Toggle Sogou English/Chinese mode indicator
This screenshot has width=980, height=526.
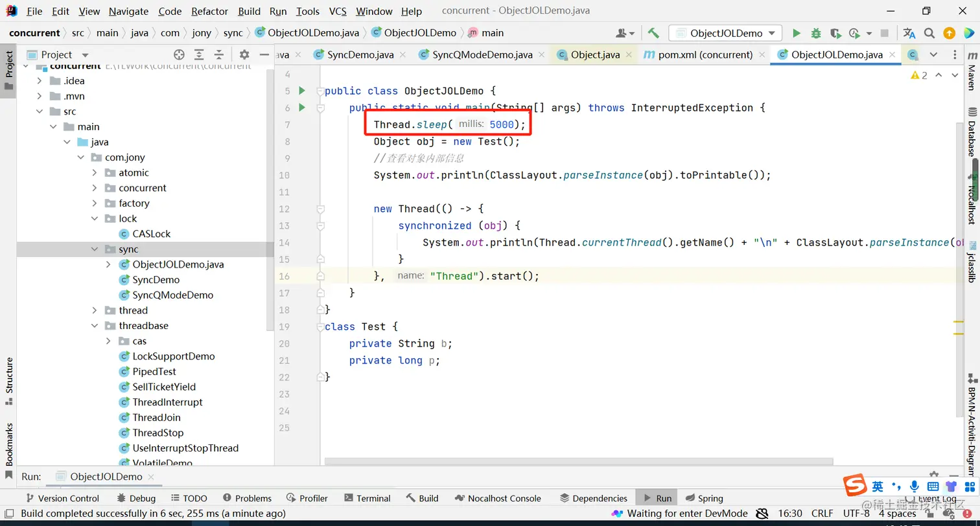(x=877, y=486)
